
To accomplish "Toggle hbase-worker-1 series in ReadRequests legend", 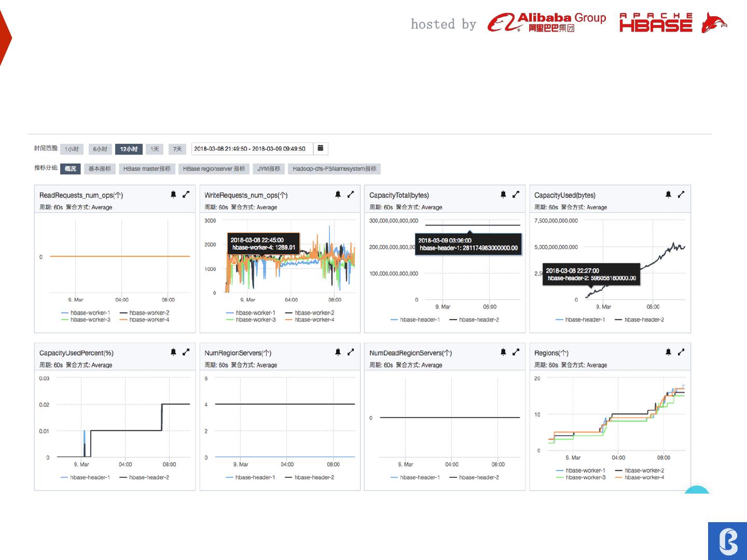I will coord(90,313).
